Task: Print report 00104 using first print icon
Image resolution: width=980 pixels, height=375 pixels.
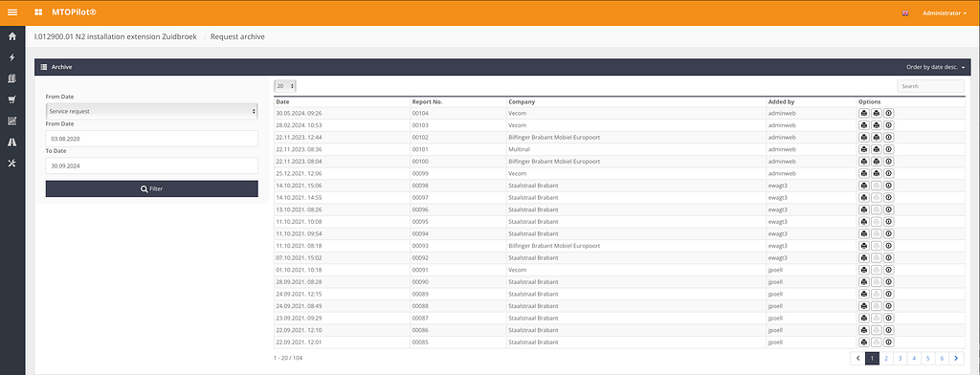Action: (864, 113)
